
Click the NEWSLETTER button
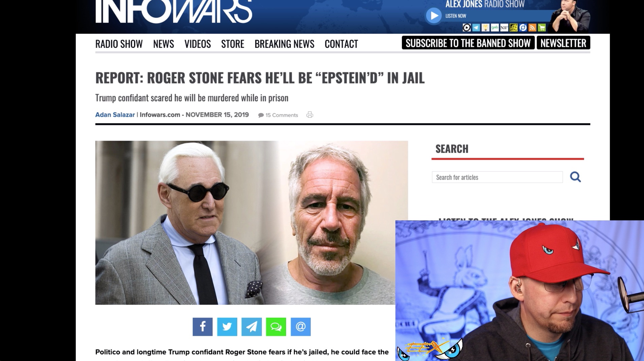click(x=563, y=43)
